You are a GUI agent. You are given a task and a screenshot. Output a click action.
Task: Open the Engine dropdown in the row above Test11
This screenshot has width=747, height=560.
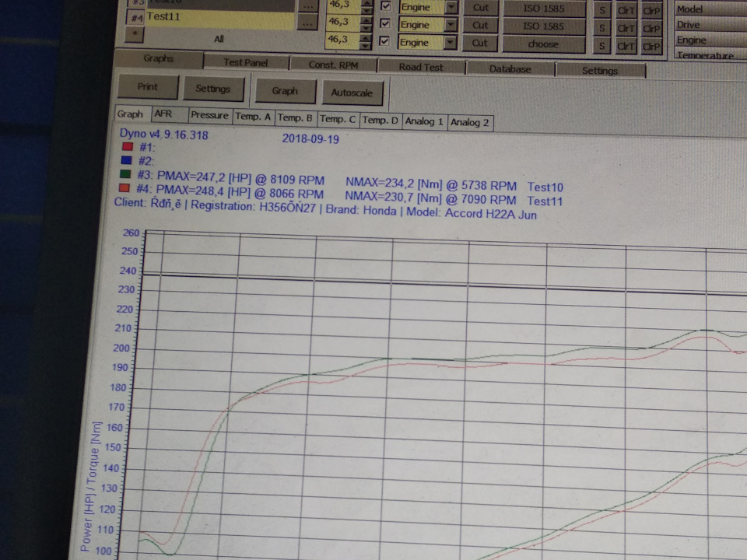tap(429, 7)
